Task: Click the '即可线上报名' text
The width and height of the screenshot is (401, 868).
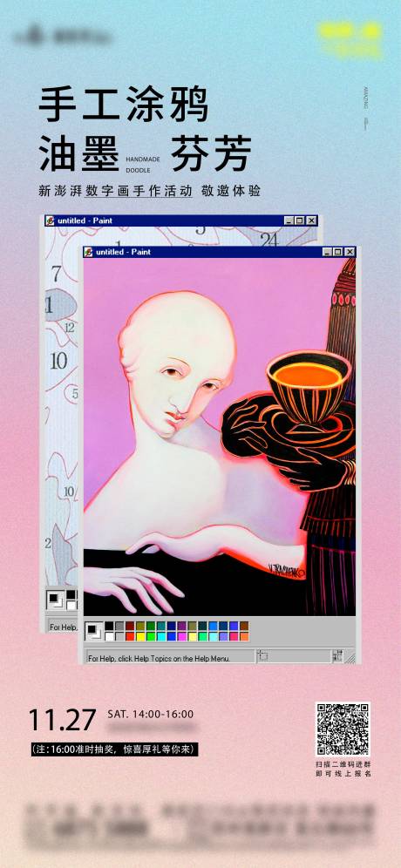Action: [343, 773]
